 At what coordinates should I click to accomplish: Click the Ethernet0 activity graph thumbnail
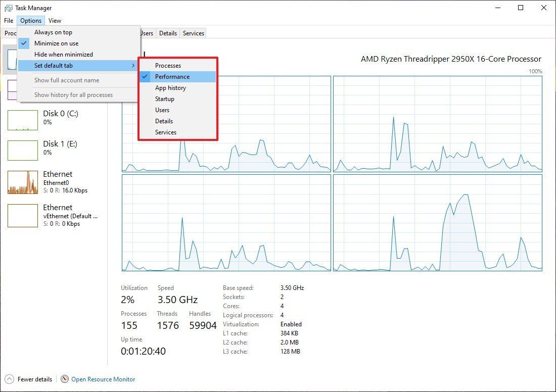click(22, 182)
